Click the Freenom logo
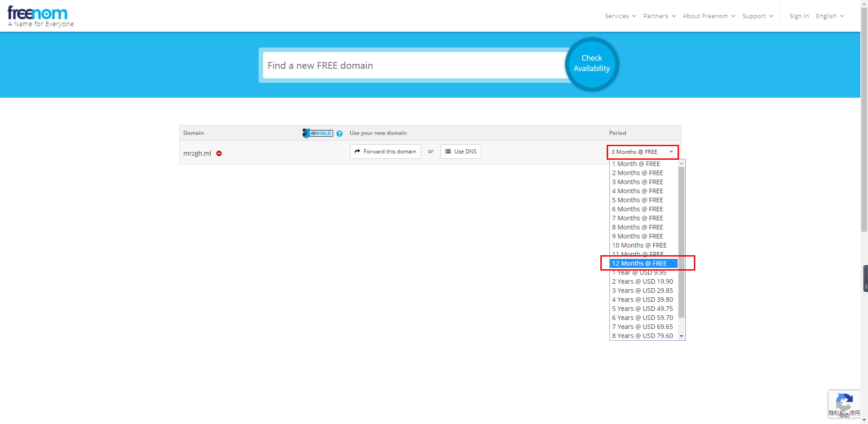This screenshot has height=424, width=868. point(38,14)
